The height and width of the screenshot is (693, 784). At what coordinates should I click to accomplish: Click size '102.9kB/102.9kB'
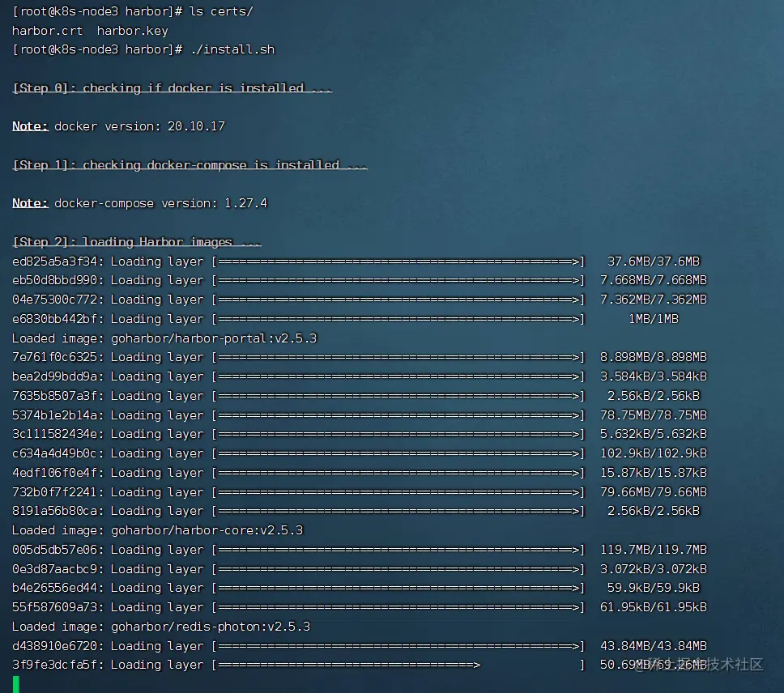654,453
